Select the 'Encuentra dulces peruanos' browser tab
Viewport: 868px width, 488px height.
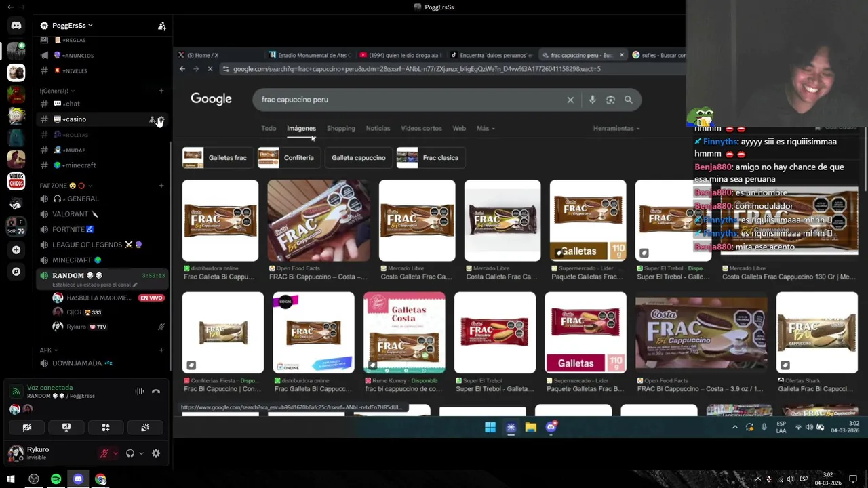pos(491,55)
